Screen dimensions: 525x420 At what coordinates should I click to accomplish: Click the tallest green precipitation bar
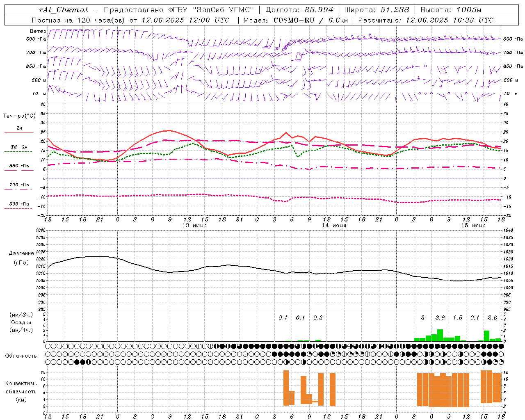click(x=440, y=336)
